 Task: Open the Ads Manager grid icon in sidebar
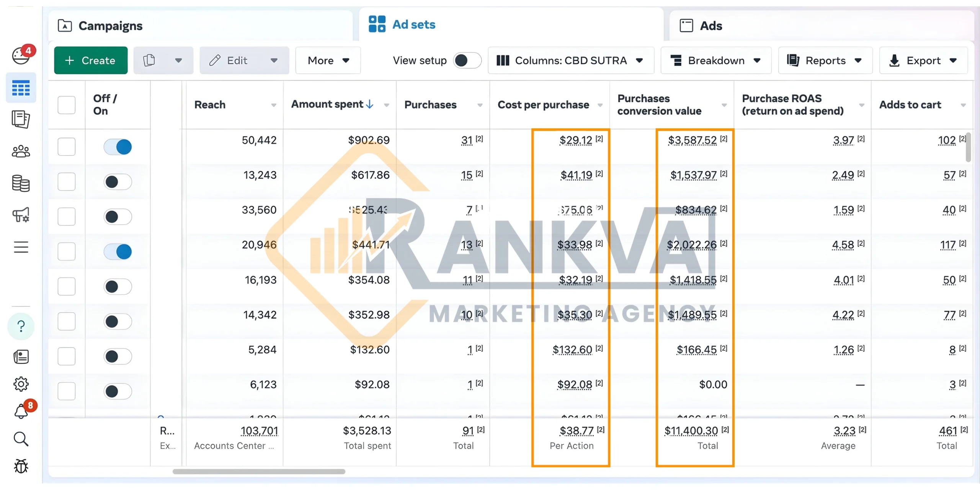[x=21, y=88]
